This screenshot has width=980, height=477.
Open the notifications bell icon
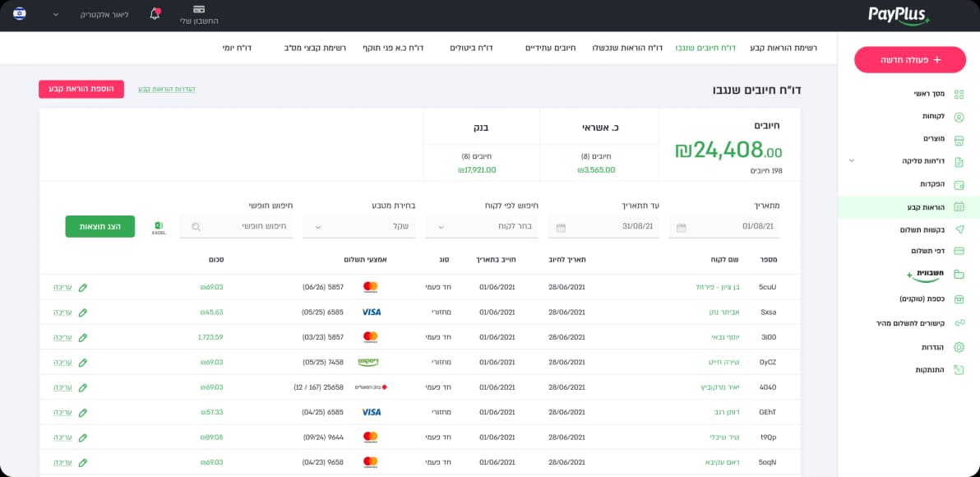pyautogui.click(x=155, y=14)
